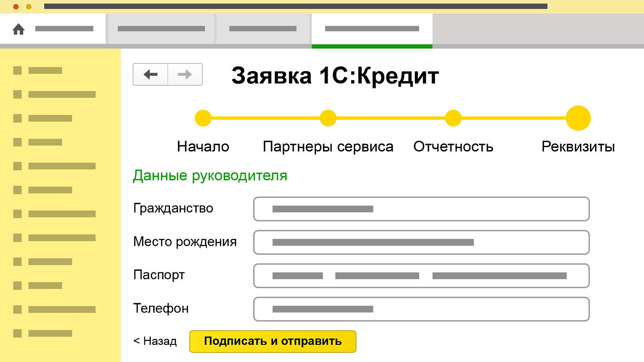Select the Отчетность step circle
Screen dimensions: 644x362
pyautogui.click(x=453, y=118)
